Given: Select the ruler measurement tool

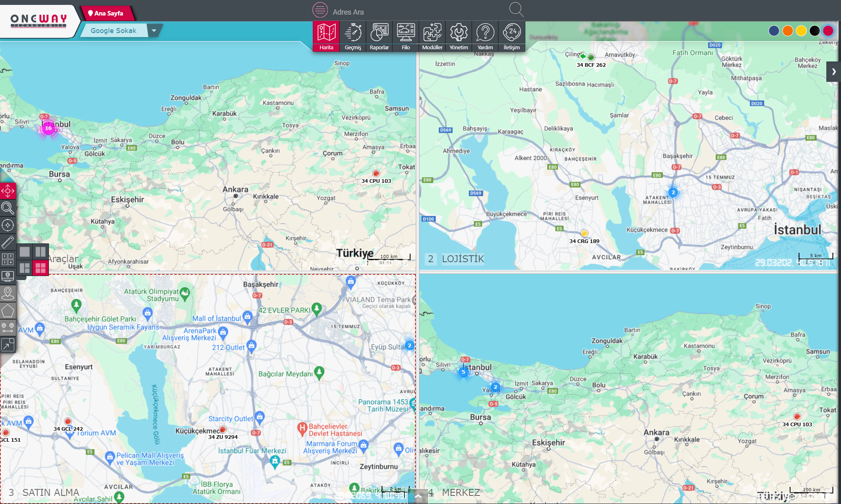Looking at the screenshot, I should pos(8,242).
